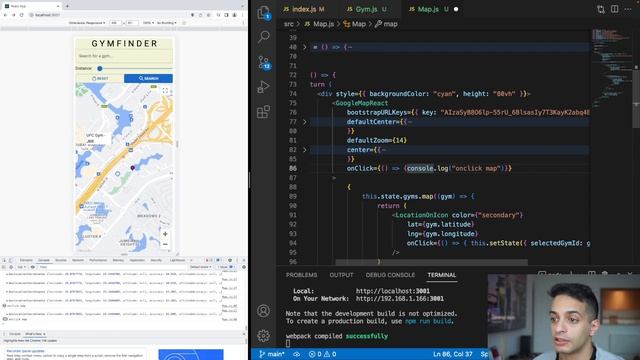This screenshot has height=360, width=640.
Task: Click the purple location pin on map
Action: [133, 168]
